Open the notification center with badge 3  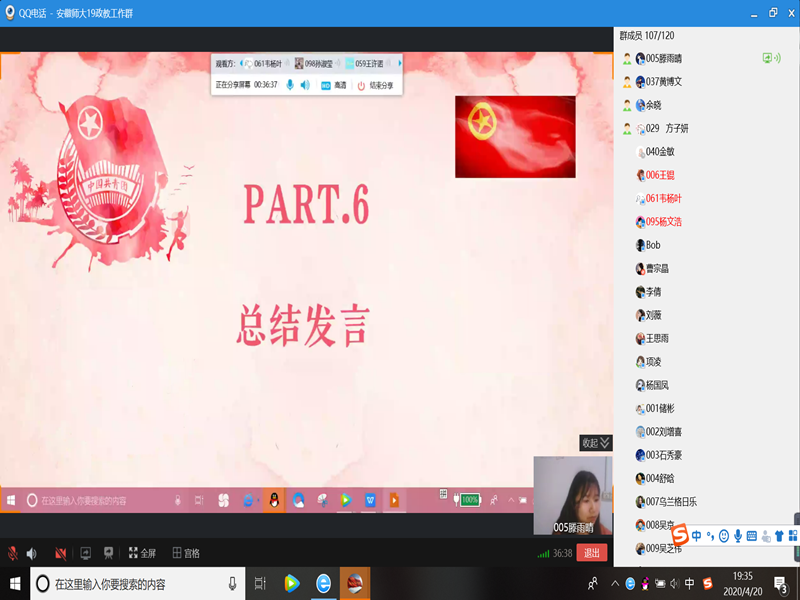[780, 584]
